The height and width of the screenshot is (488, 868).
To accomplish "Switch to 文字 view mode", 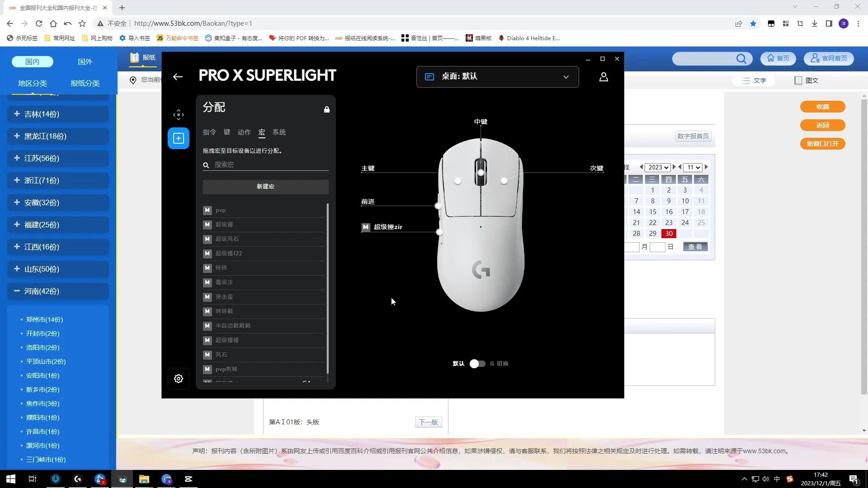I will pyautogui.click(x=754, y=80).
